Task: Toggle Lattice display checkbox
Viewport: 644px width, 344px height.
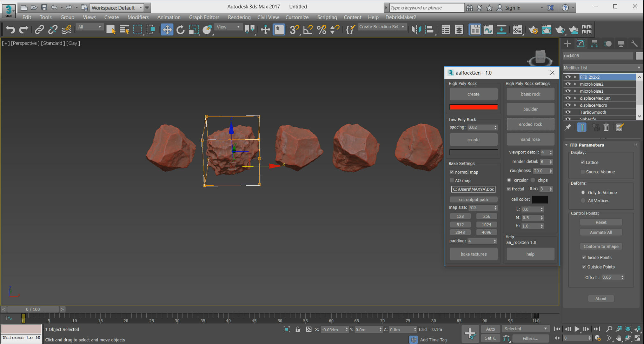Action: (583, 162)
